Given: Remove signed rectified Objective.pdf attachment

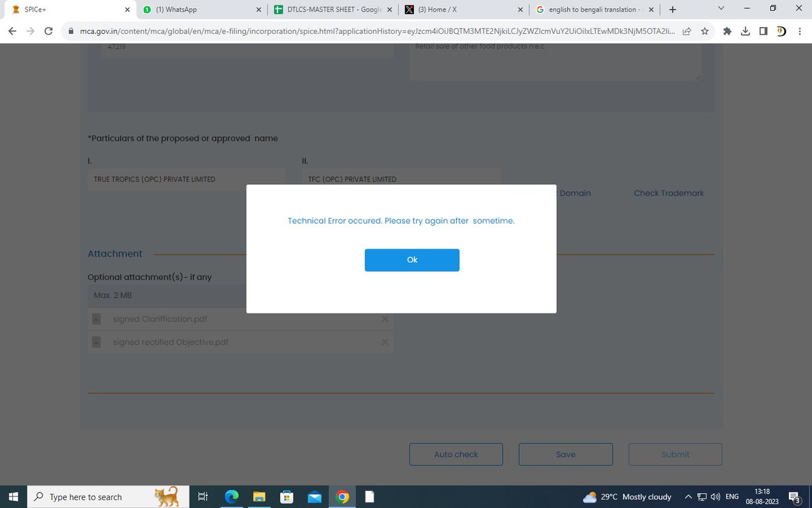Looking at the screenshot, I should point(384,342).
